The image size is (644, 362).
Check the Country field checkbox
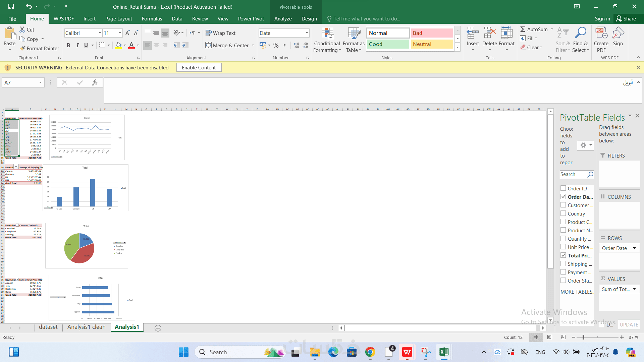tap(563, 214)
